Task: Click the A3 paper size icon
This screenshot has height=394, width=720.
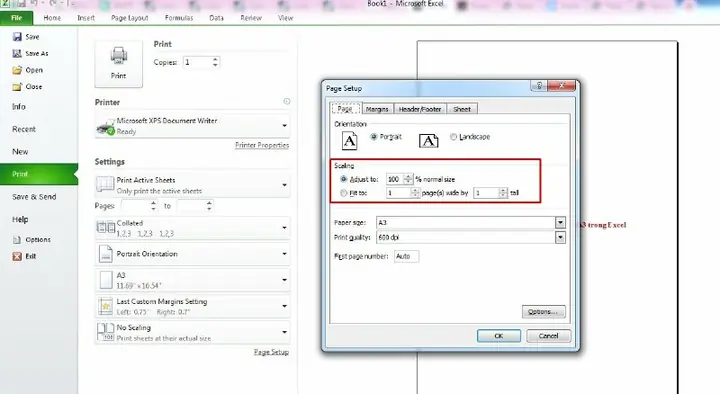Action: click(106, 280)
